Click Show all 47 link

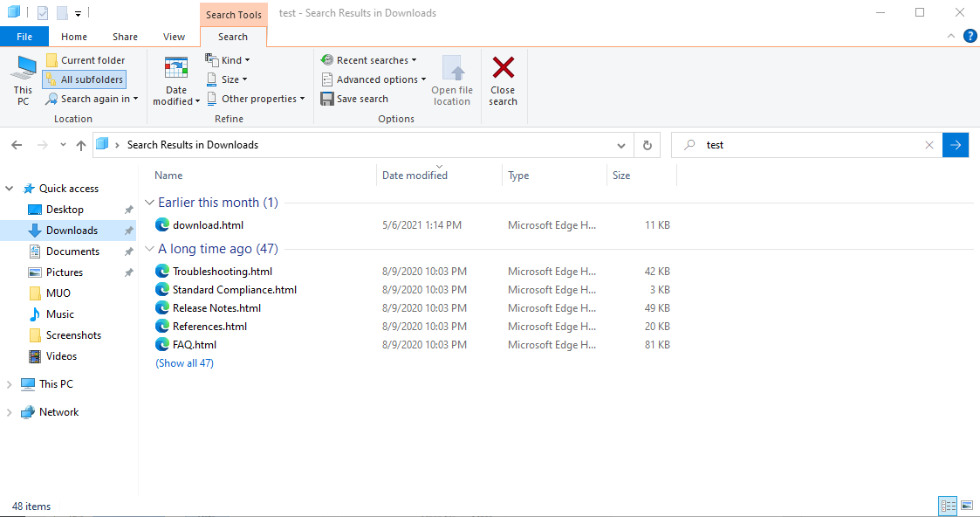coord(184,363)
